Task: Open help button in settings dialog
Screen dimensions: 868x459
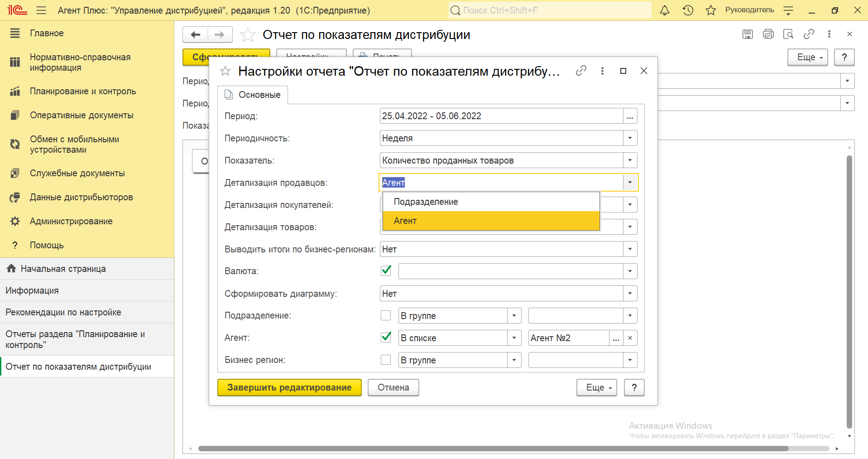Action: (x=634, y=387)
